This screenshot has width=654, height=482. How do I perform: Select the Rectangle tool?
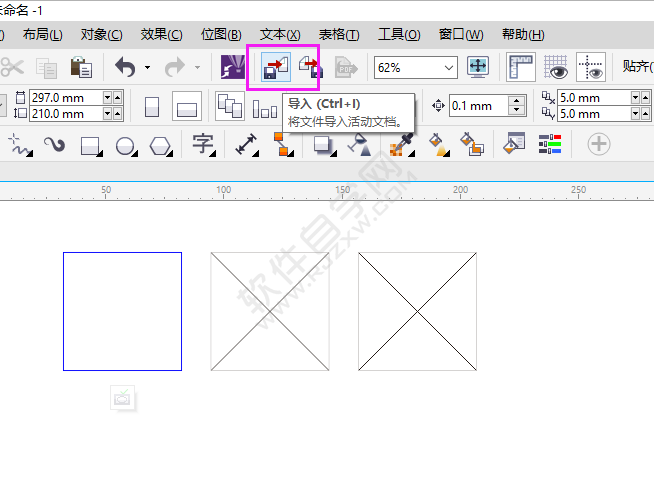coord(91,146)
